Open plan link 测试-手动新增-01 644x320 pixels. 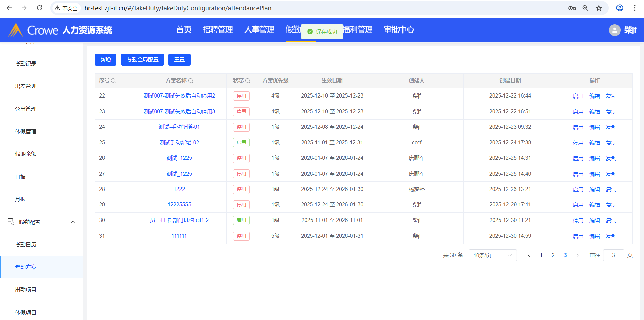tap(179, 127)
